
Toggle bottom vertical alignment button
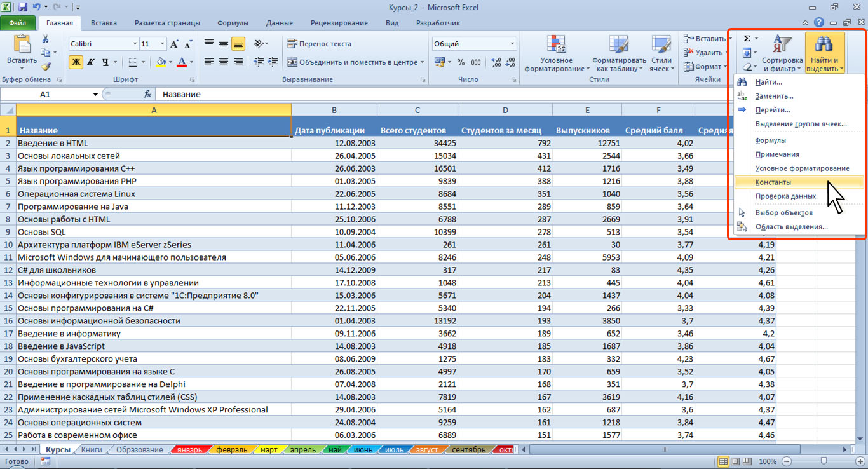pos(238,44)
